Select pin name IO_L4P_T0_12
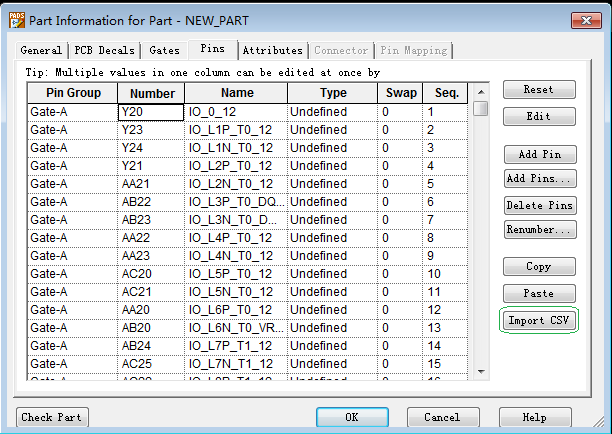Image resolution: width=612 pixels, height=434 pixels. pos(236,238)
